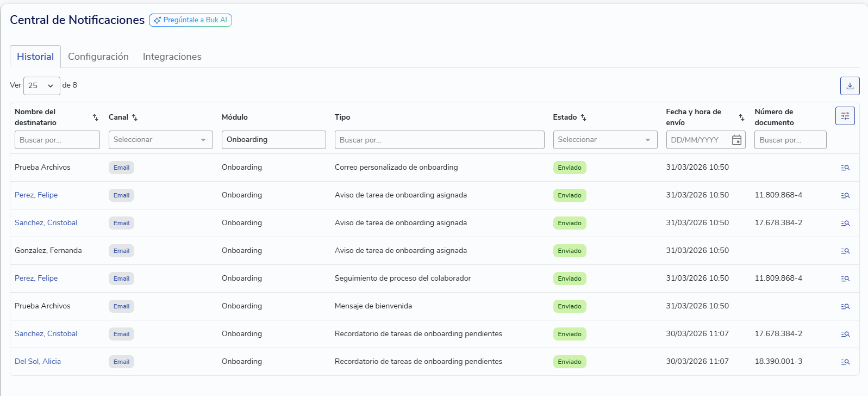Expand the Estado Seleccionar dropdown
868x396 pixels.
pos(604,140)
